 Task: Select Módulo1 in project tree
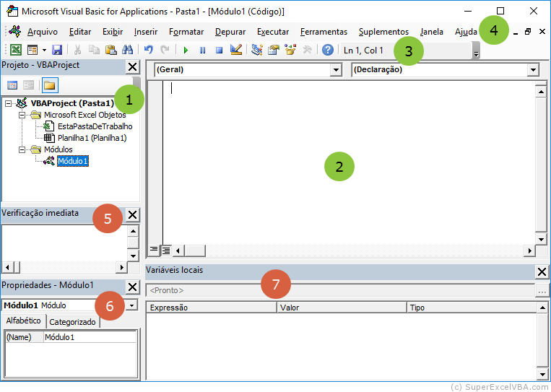pos(73,161)
